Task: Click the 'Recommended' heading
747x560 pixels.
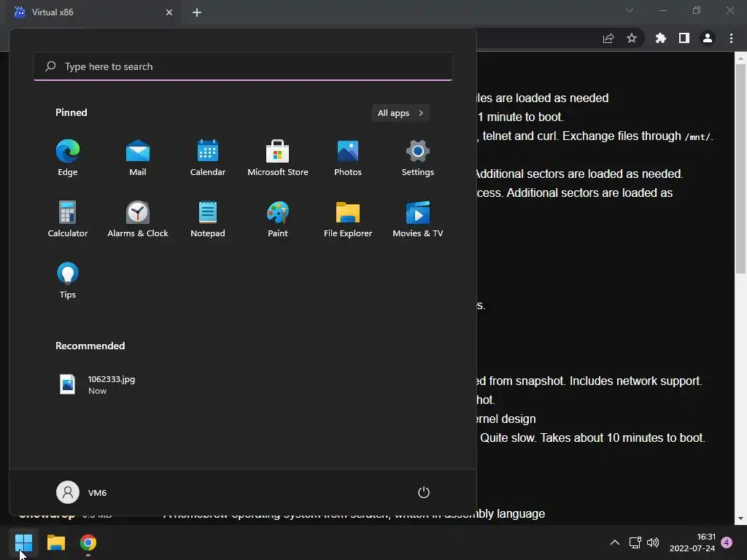Action: tap(90, 346)
